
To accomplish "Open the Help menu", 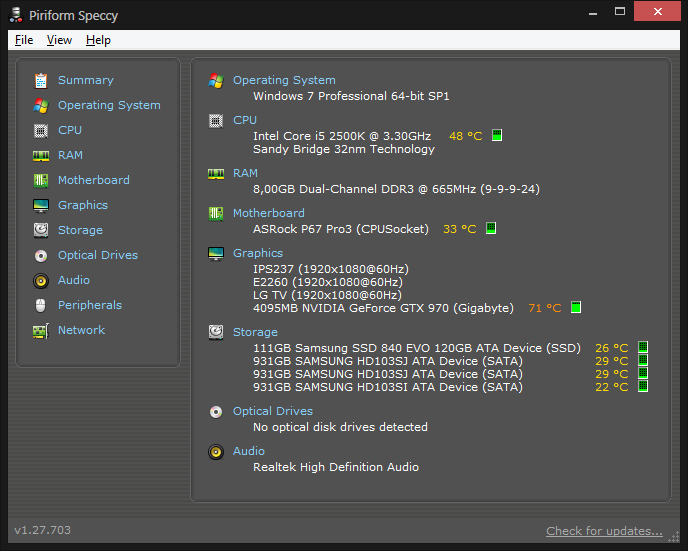I will click(98, 40).
